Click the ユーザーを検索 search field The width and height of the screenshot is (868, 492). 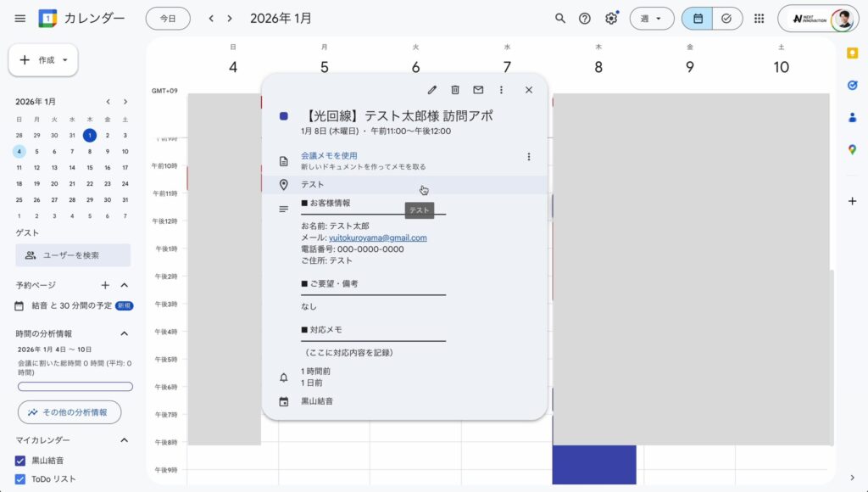73,255
